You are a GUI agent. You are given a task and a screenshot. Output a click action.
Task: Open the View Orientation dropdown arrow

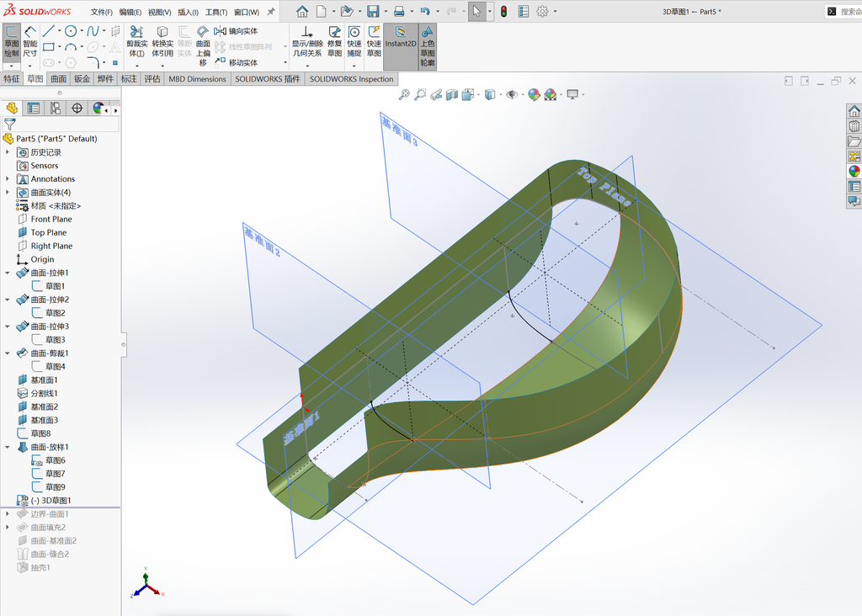(x=478, y=94)
